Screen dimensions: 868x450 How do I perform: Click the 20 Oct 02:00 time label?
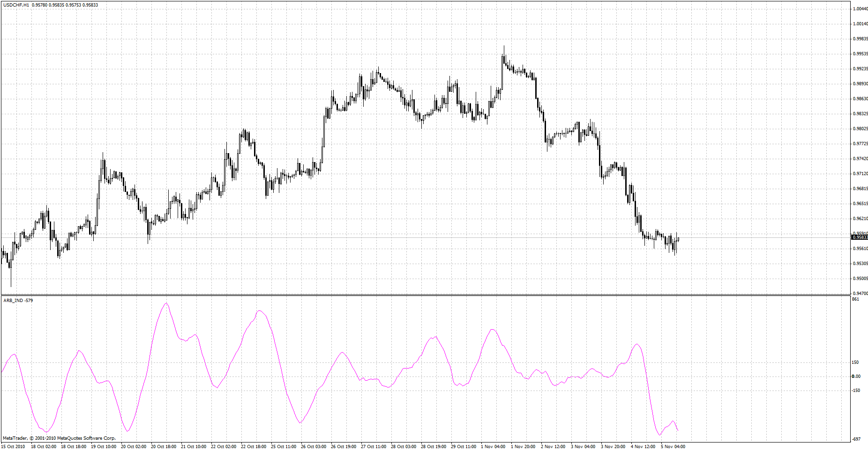click(134, 447)
